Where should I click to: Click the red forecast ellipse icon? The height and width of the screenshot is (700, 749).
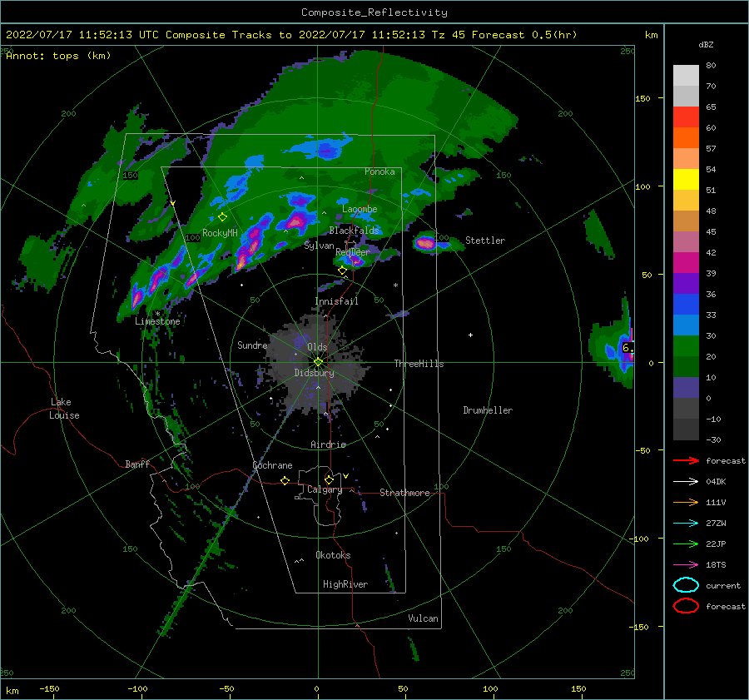tap(686, 606)
